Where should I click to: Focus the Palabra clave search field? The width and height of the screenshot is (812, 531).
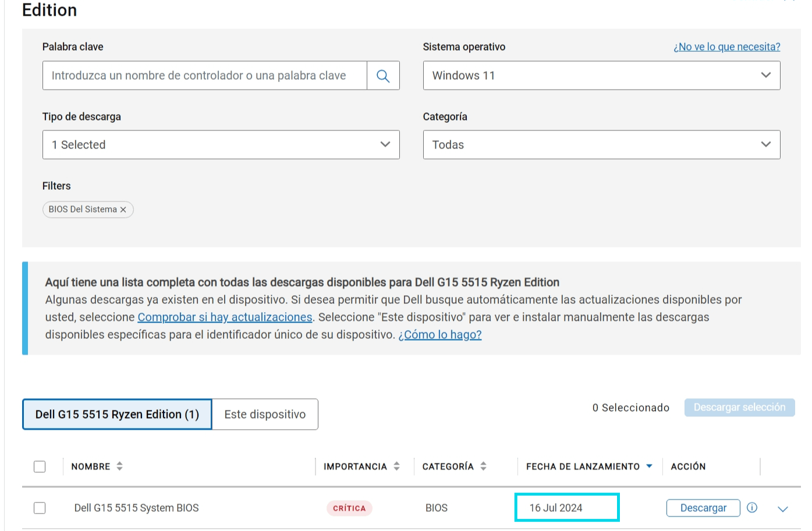(x=205, y=76)
